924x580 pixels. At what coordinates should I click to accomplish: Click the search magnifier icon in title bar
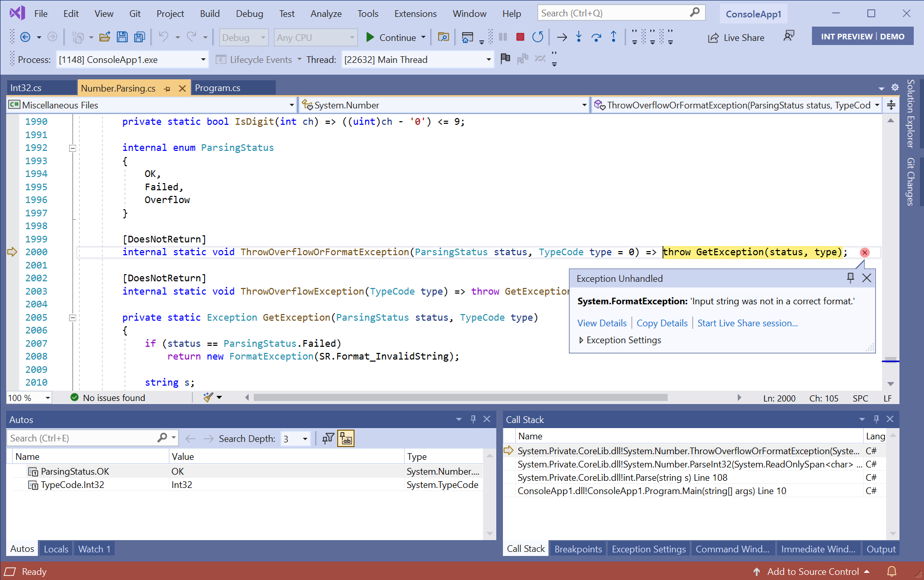(694, 12)
